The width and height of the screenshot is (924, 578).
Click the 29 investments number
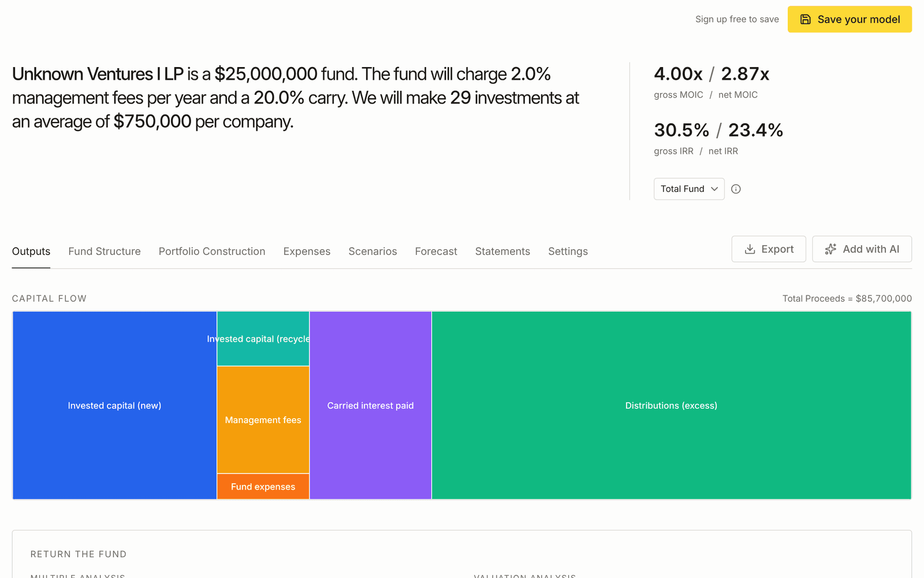click(x=461, y=98)
